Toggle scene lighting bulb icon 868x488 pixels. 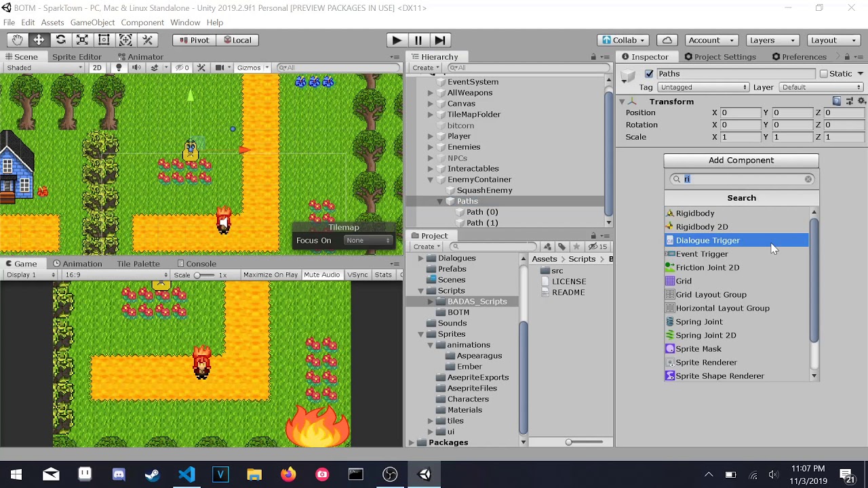click(x=119, y=68)
